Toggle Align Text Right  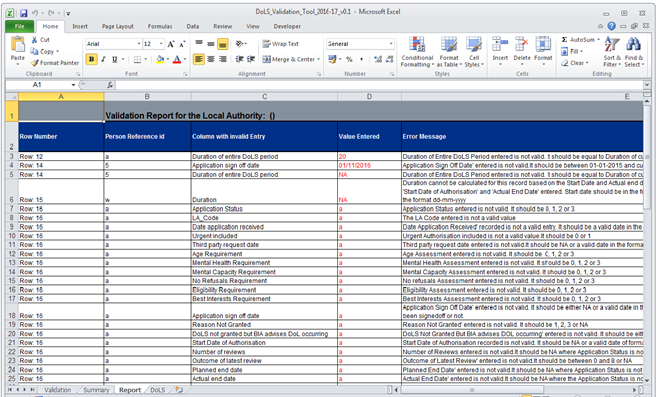coord(222,59)
